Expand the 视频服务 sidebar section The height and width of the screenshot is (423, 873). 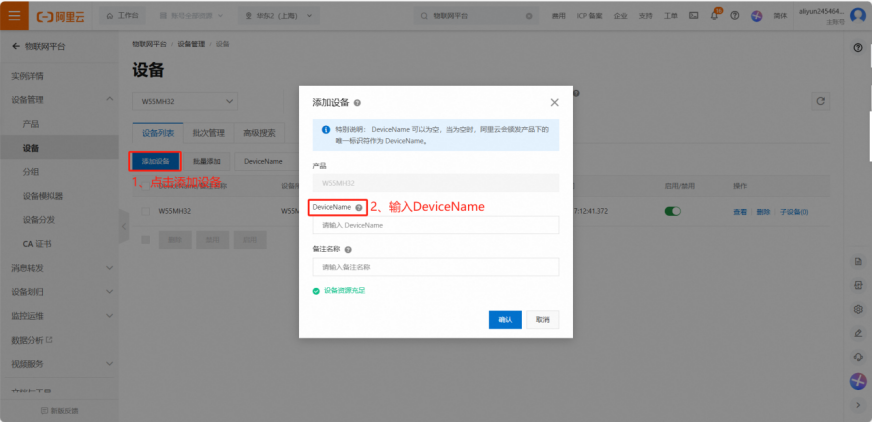point(110,364)
